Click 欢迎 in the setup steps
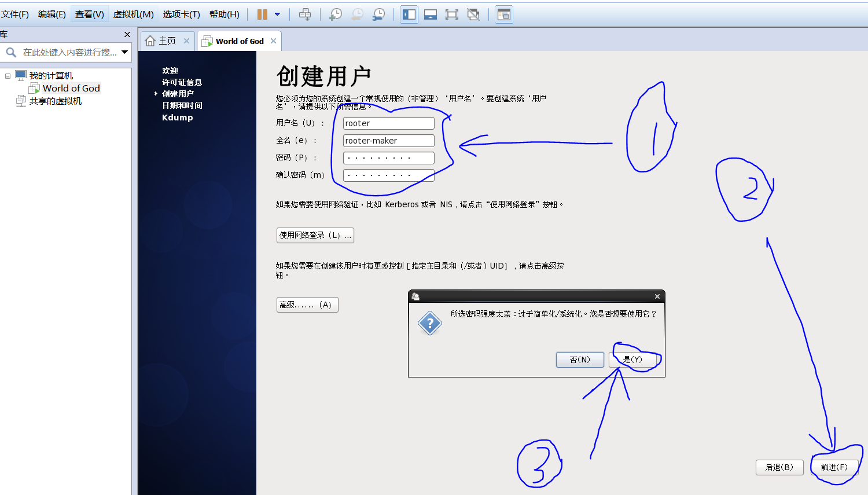 pyautogui.click(x=170, y=71)
